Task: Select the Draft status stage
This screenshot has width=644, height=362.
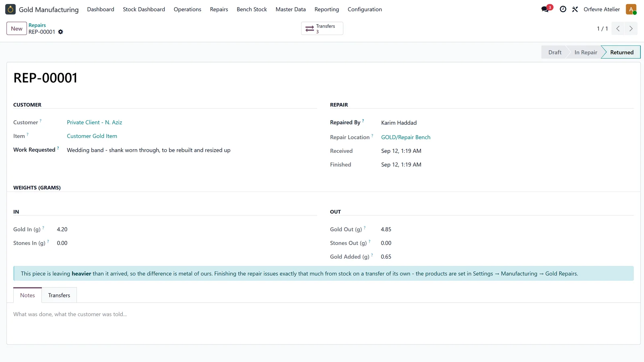Action: [x=555, y=52]
